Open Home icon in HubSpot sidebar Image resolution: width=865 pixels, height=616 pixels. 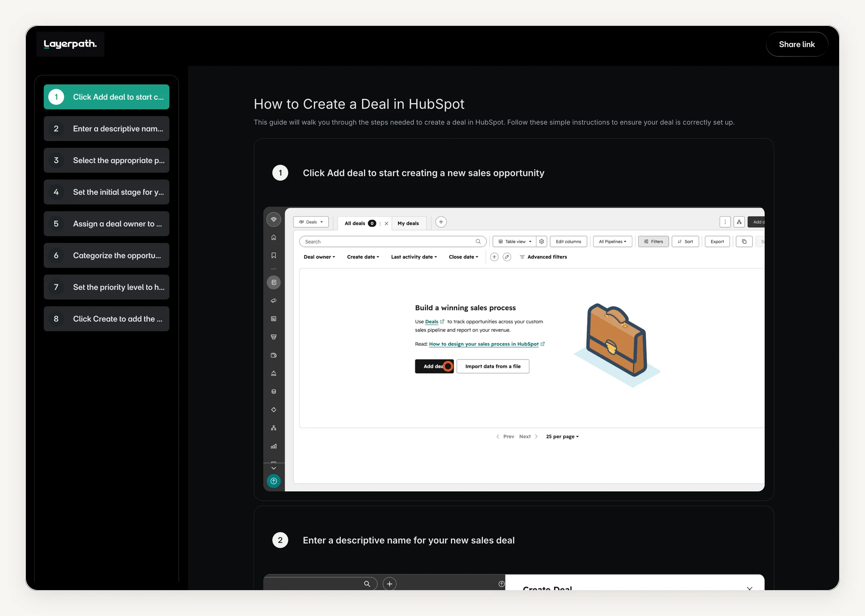click(x=273, y=237)
